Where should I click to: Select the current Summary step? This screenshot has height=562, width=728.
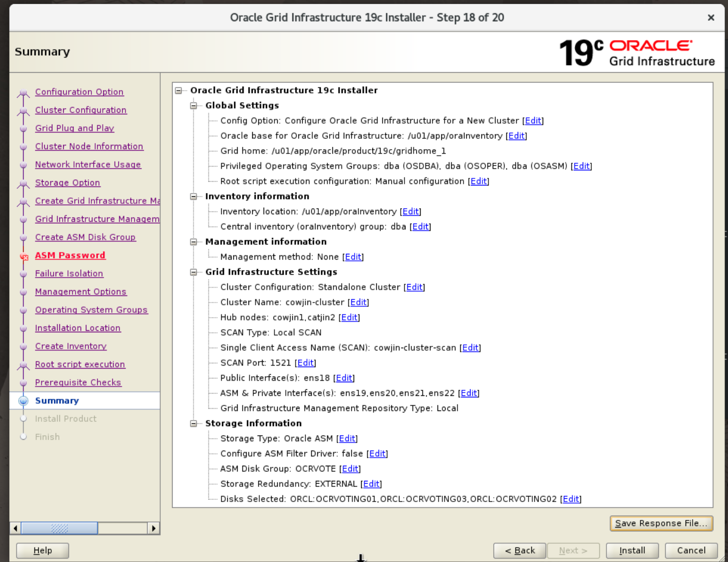tap(57, 401)
